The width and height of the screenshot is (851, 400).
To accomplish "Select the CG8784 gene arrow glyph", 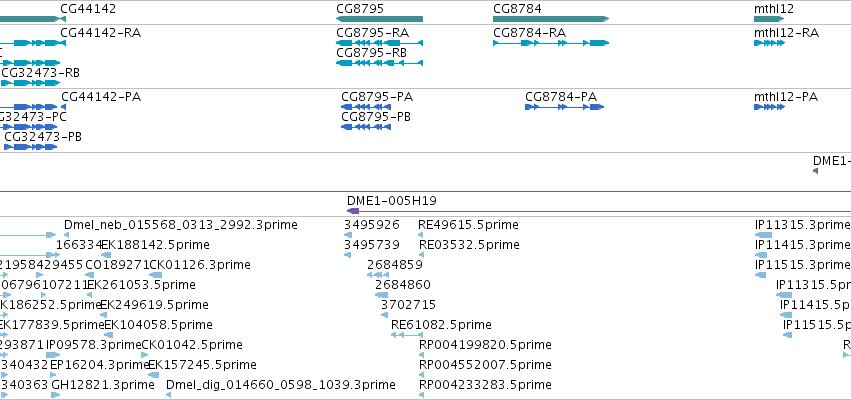I will coord(551,19).
